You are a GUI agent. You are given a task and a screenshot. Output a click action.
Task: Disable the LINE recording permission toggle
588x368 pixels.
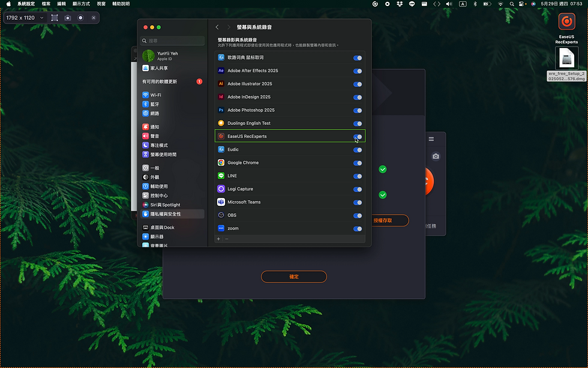coord(358,176)
